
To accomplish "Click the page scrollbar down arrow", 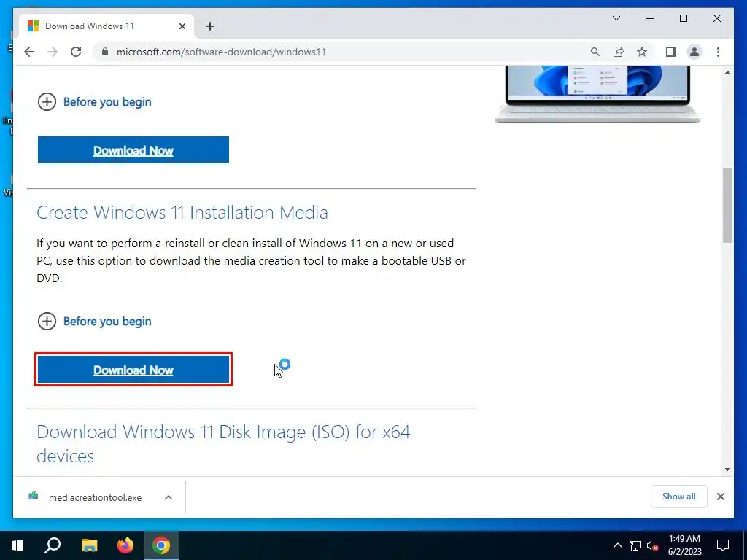I will 727,470.
